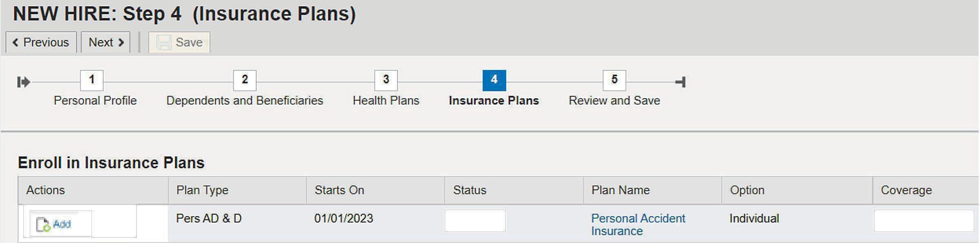Click the Add icon in Actions column
The image size is (980, 243).
pyautogui.click(x=54, y=224)
